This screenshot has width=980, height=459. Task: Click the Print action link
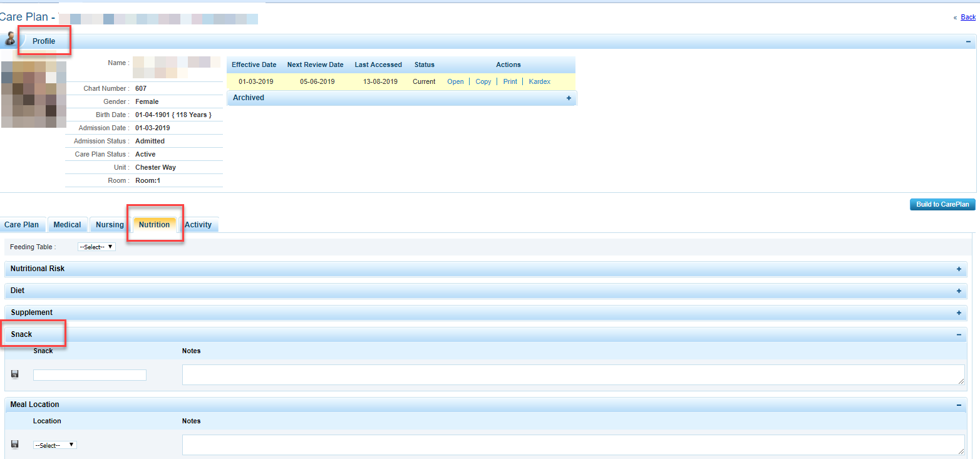[510, 82]
